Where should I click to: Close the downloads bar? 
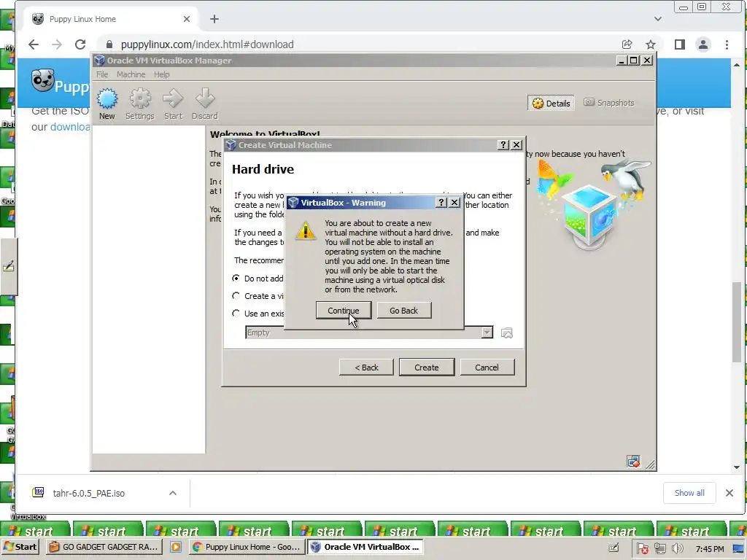(729, 493)
